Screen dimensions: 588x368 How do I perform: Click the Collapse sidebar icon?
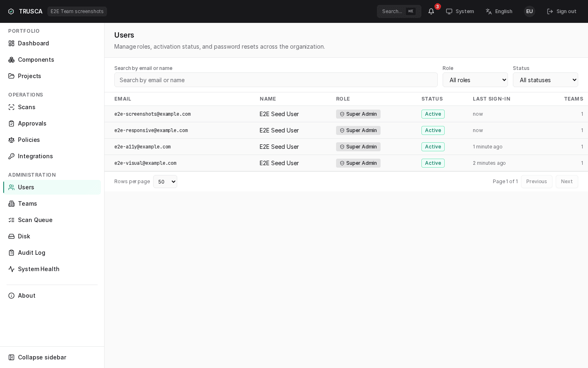point(11,357)
